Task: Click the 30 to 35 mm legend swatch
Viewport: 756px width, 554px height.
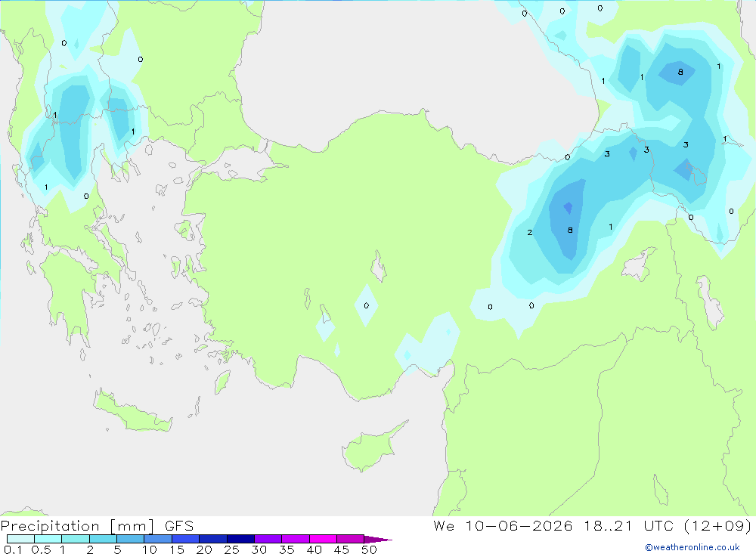Action: tap(268, 539)
